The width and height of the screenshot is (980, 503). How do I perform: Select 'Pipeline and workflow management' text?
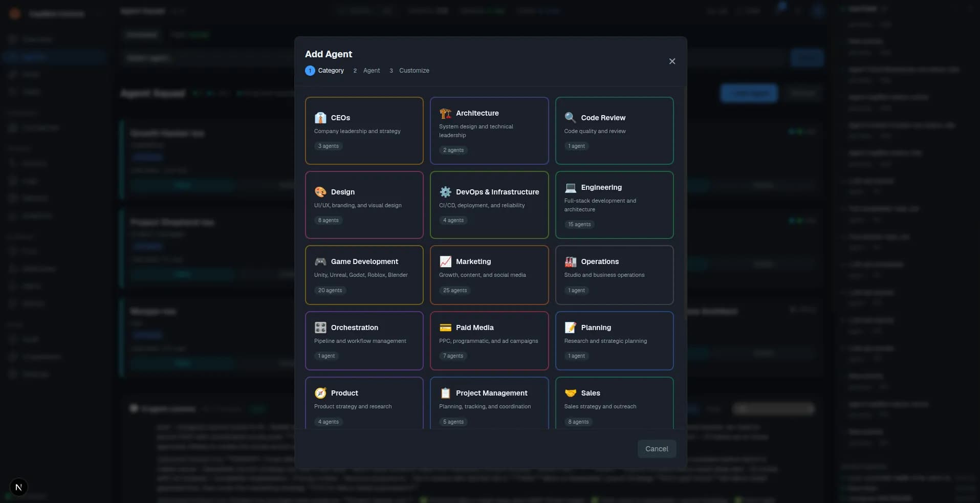click(x=360, y=341)
